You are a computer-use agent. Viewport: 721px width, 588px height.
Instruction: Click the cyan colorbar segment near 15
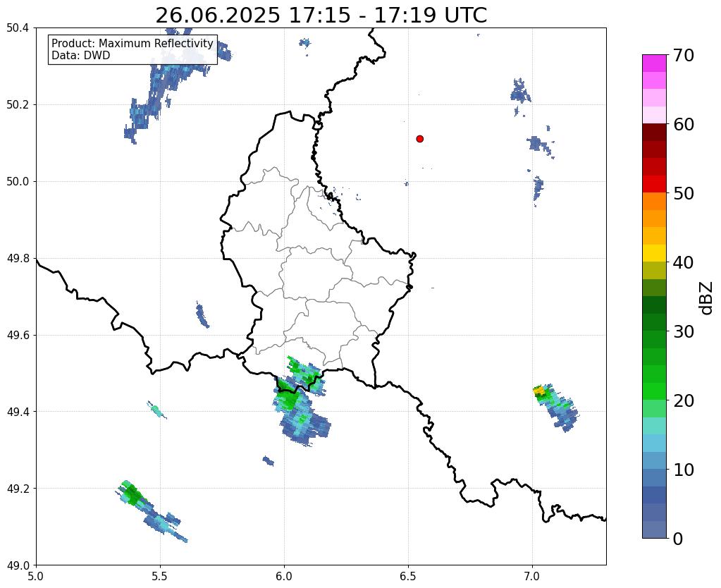[x=654, y=426]
